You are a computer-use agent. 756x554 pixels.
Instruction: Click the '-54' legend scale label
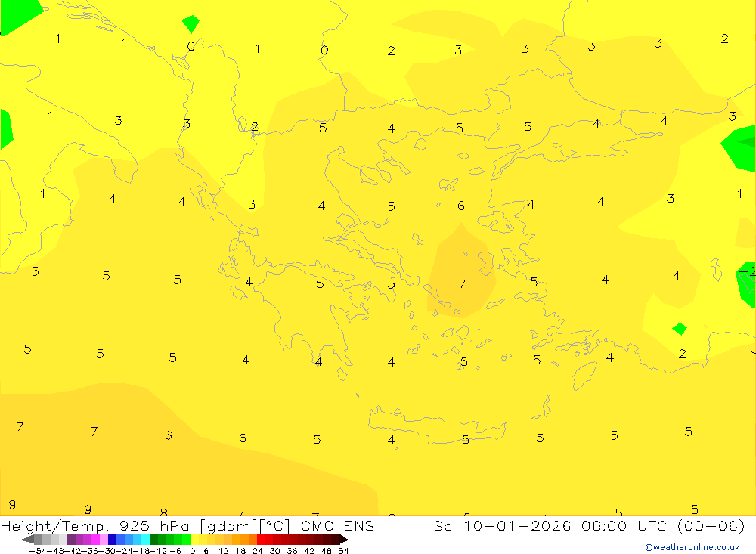[x=38, y=551]
